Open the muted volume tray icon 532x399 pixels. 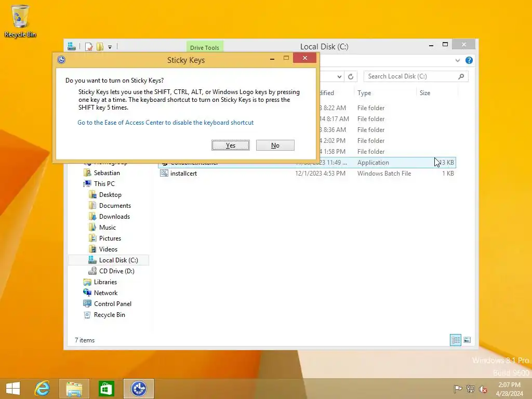tap(483, 389)
